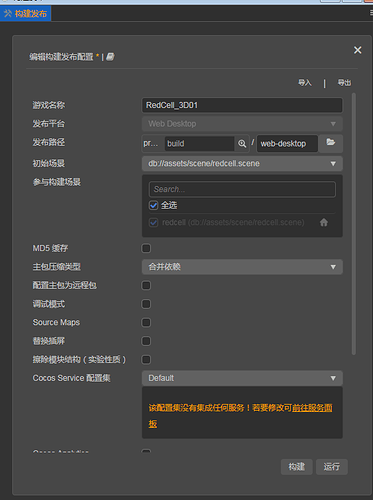Focus the scene Search box
Viewport: 373px width, 500px height.
[x=242, y=189]
